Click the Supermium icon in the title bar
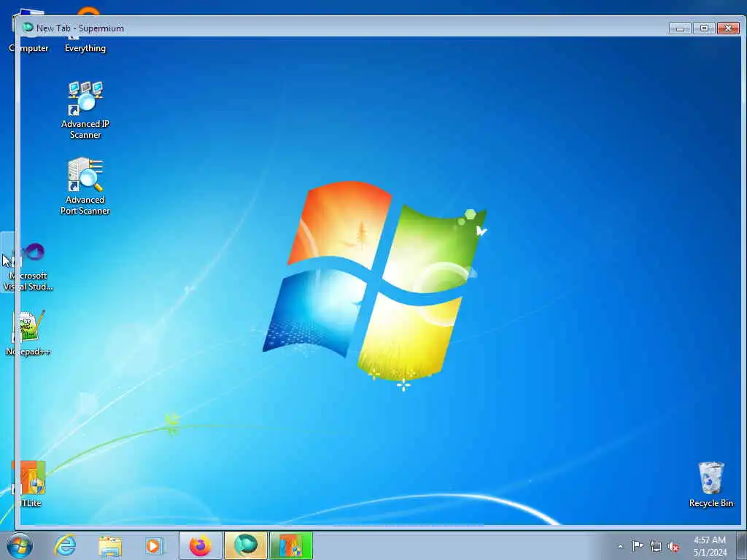Screen dimensions: 747x560 (28, 28)
